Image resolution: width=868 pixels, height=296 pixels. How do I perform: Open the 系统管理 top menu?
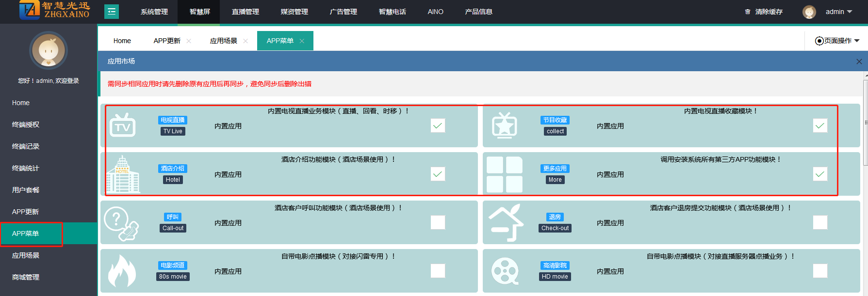pyautogui.click(x=154, y=12)
